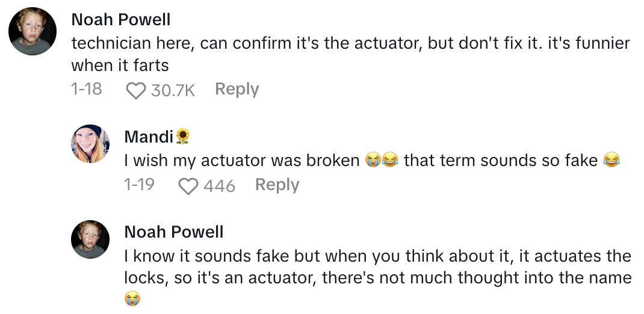Visit Mandi's profile via her username
The height and width of the screenshot is (314, 644).
coord(148,137)
